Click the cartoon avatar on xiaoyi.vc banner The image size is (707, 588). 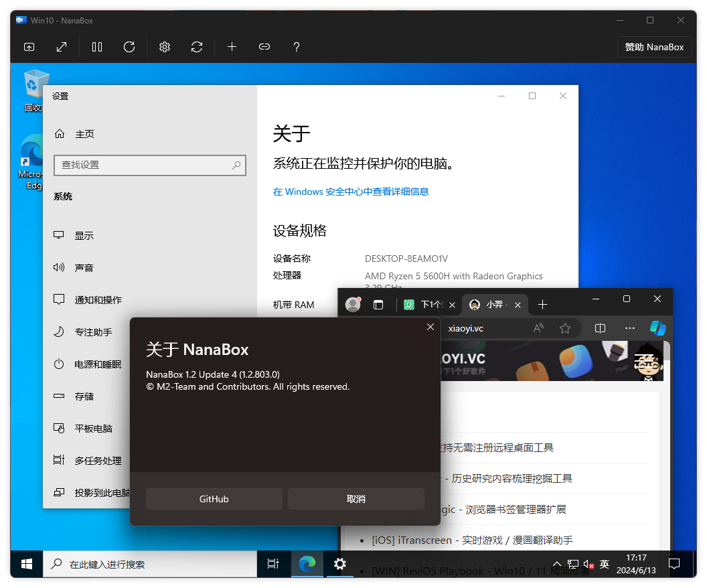tap(648, 362)
